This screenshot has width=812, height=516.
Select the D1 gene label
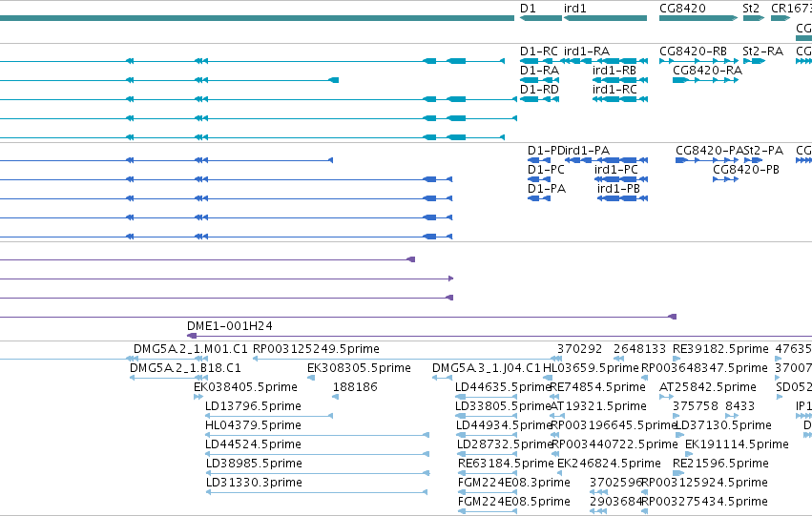[528, 9]
